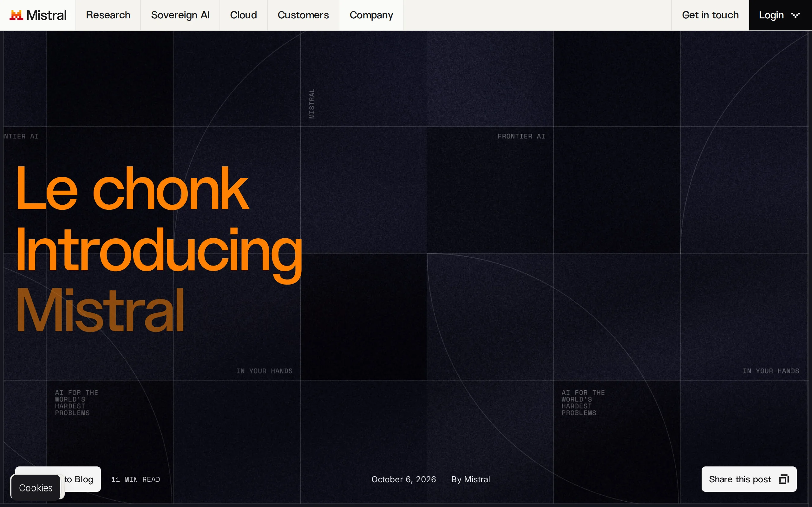Open the Cookies settings button

[x=36, y=488]
